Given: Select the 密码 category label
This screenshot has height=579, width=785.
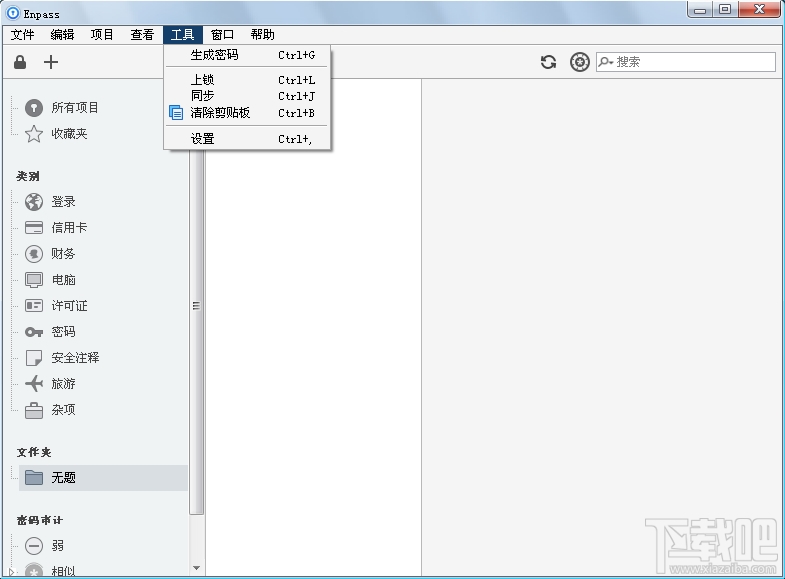Looking at the screenshot, I should point(64,332).
